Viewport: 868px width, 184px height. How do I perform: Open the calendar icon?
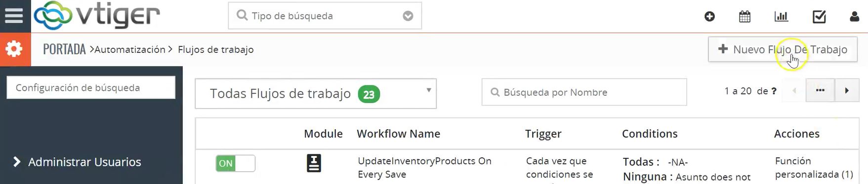point(744,17)
